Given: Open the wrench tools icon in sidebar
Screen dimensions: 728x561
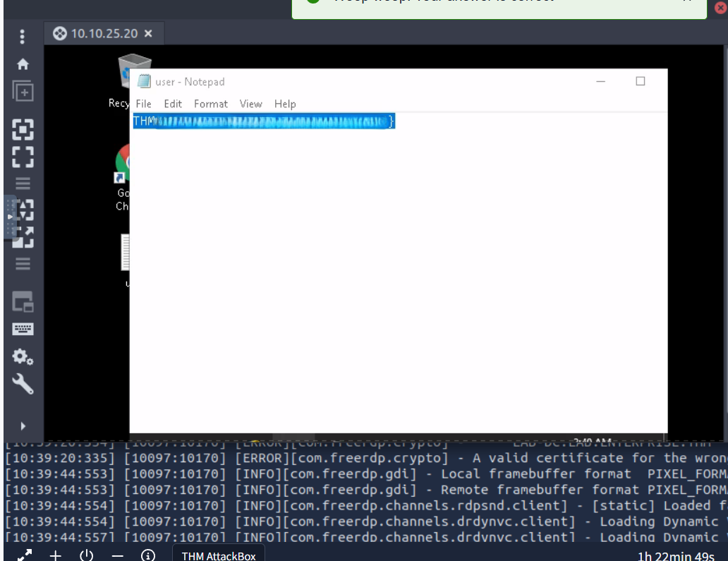Looking at the screenshot, I should click(23, 383).
